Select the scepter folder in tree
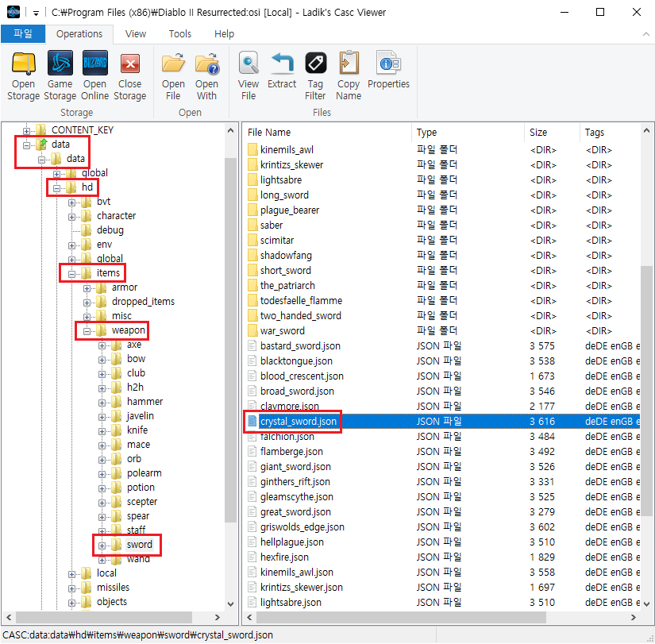 [x=142, y=502]
